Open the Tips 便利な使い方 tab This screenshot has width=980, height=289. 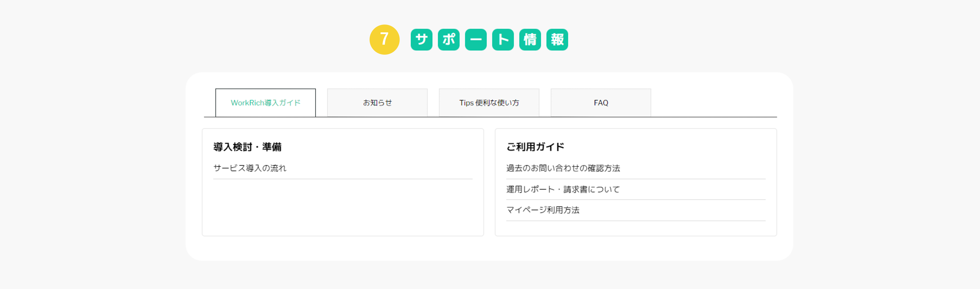489,103
